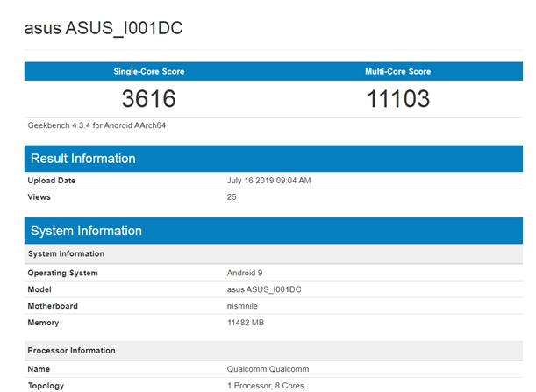
Task: Select the Single-Core Score header
Action: click(148, 71)
